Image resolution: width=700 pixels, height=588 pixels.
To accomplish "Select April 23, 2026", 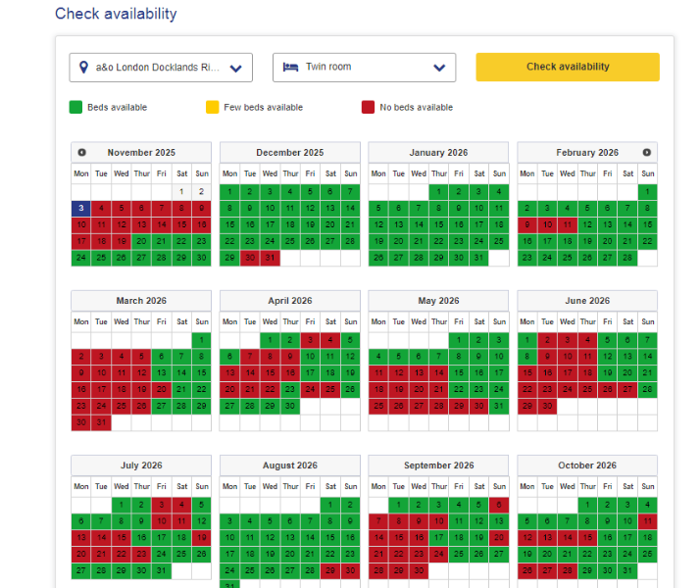I will [290, 389].
